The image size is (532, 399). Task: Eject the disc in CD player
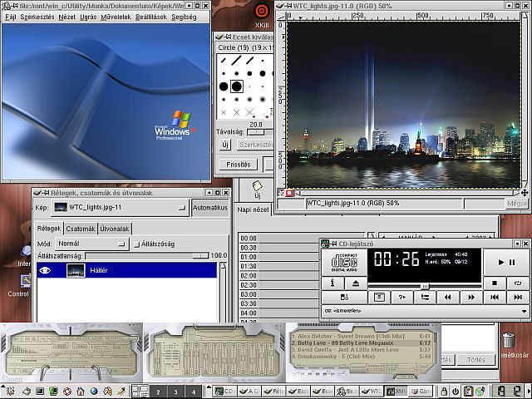click(356, 283)
